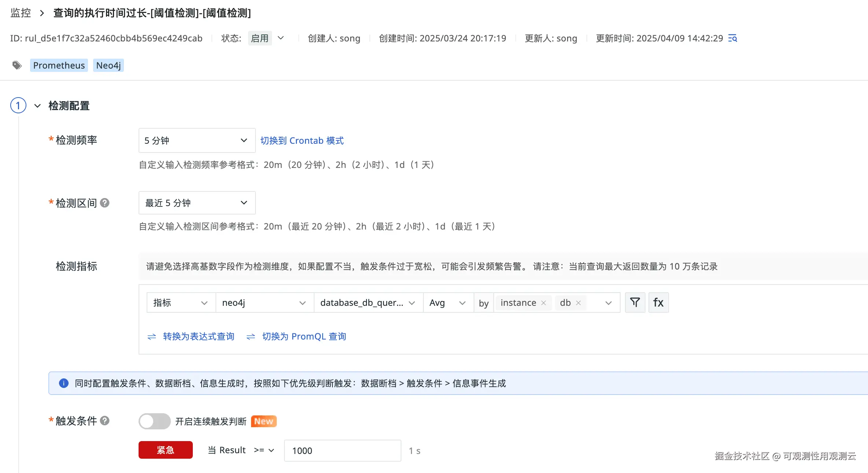Remove the instance grouping tag
Image resolution: width=868 pixels, height=473 pixels.
click(x=544, y=303)
